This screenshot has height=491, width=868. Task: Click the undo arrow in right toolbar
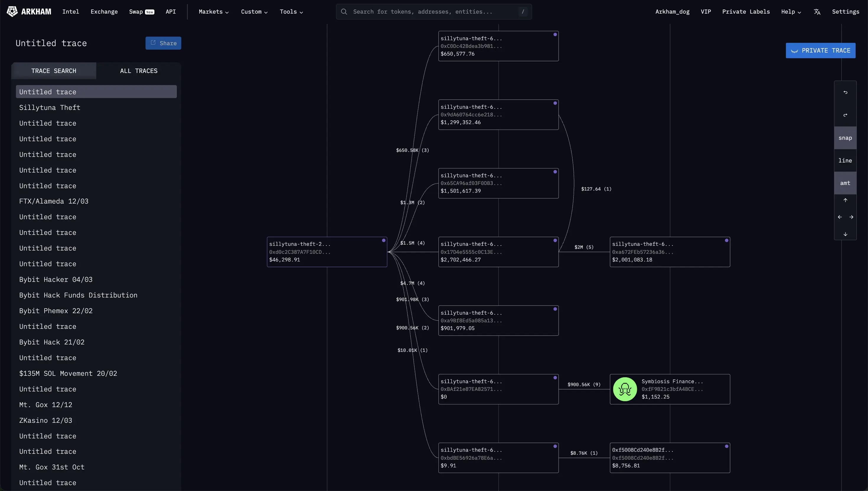coord(845,92)
